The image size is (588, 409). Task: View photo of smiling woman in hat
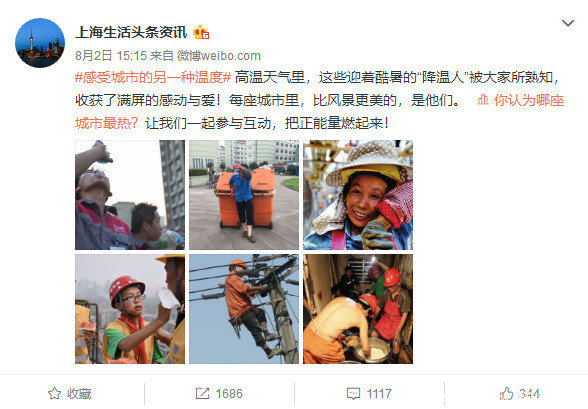click(358, 195)
